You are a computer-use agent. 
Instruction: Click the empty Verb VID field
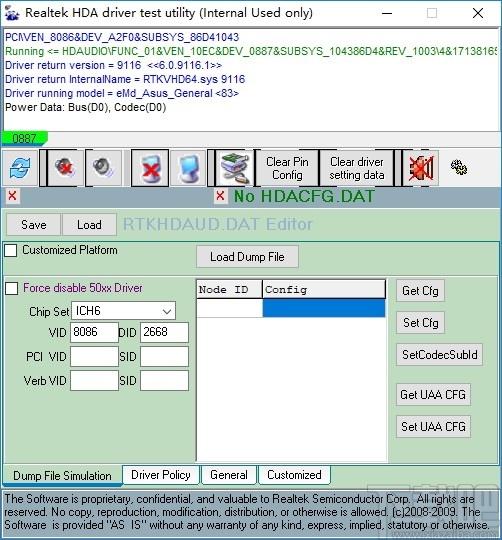pos(94,381)
